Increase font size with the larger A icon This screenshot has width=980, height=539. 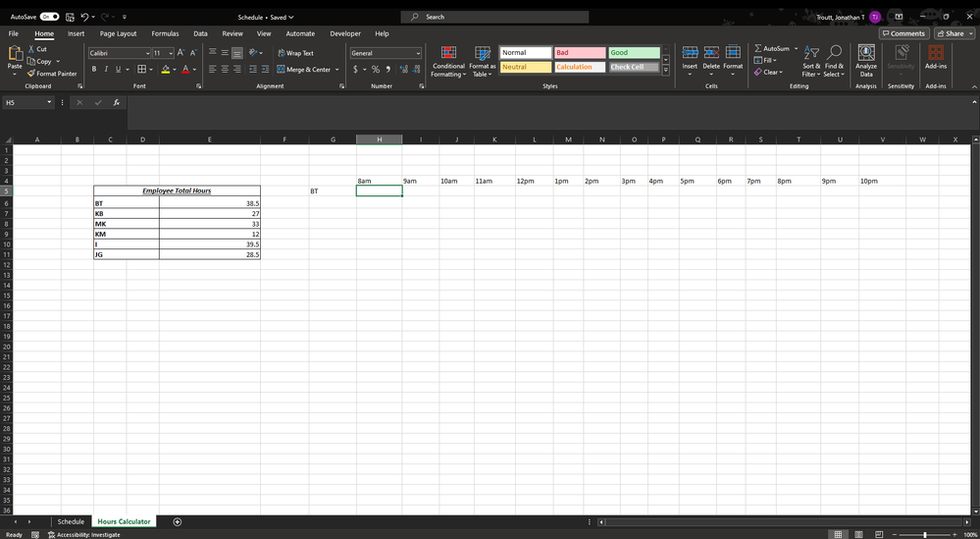(181, 53)
